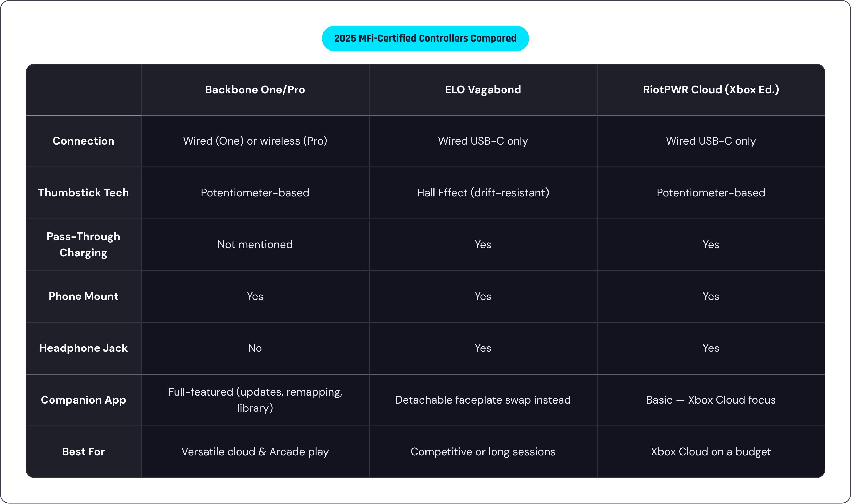Click 'Hall Effect (drift-resistant)' cell

pos(483,193)
